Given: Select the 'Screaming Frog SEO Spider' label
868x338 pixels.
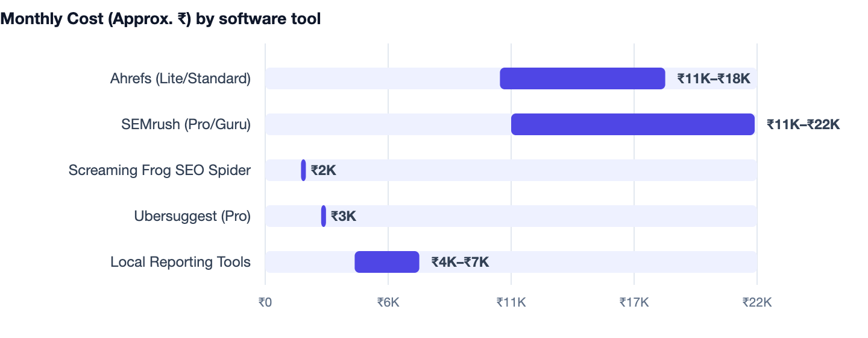Looking at the screenshot, I should click(160, 170).
